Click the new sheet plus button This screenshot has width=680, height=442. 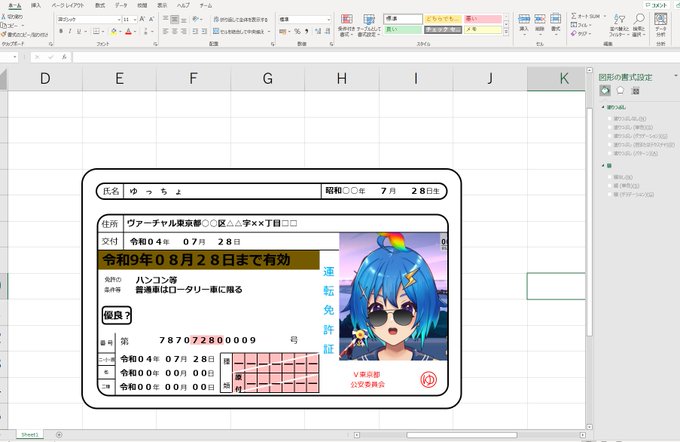59,435
